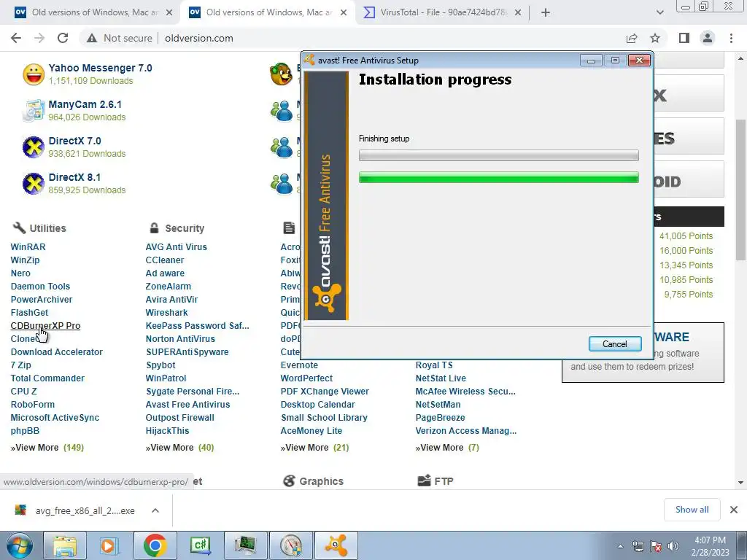Open the Wireshark link
Screen dimensions: 747x560
click(167, 312)
